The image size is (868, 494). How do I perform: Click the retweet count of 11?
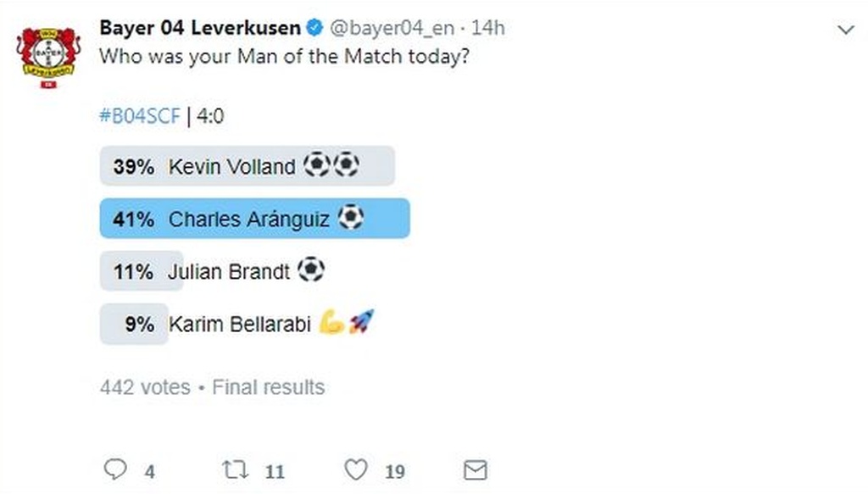[x=274, y=471]
